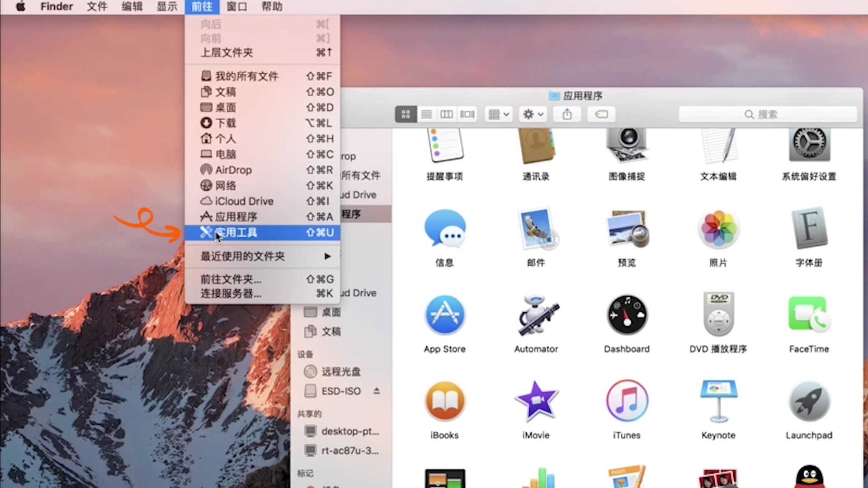868x488 pixels.
Task: Open the gear action dropdown in toolbar
Action: pos(533,114)
